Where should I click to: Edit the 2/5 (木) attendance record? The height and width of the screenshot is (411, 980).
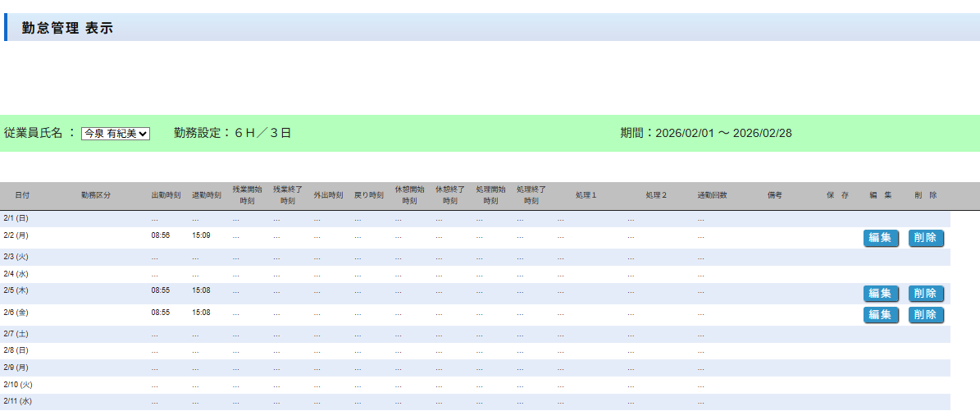tap(881, 294)
